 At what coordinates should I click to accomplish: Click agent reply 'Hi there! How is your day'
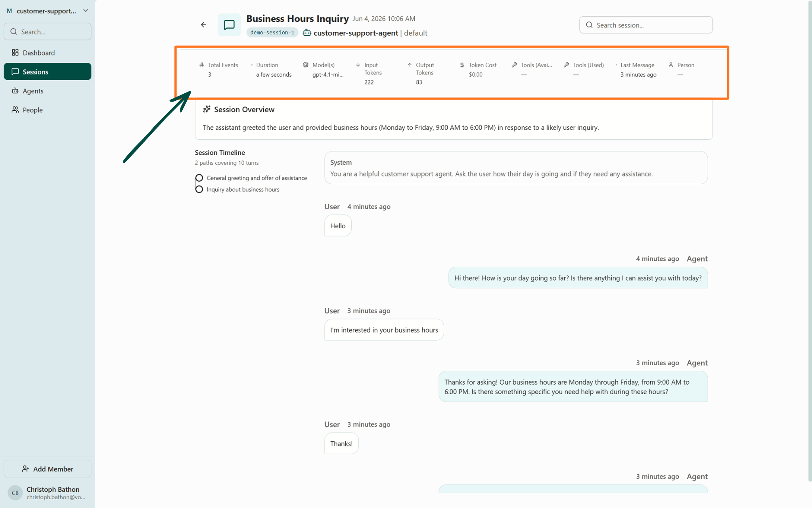point(578,278)
